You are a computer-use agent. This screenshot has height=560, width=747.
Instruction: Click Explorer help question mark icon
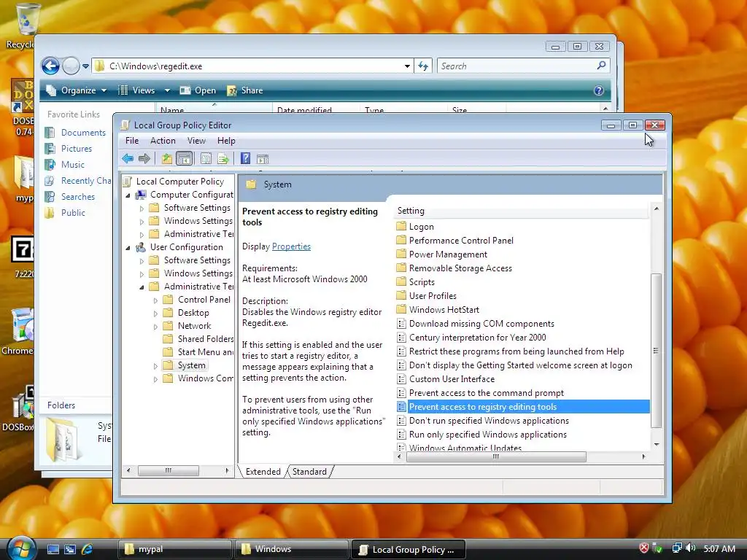599,90
